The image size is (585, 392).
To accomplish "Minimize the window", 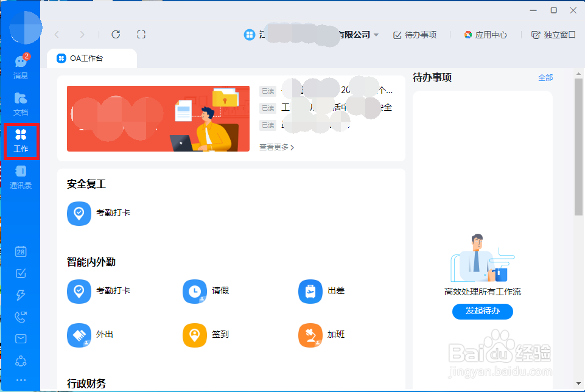I will click(x=533, y=10).
